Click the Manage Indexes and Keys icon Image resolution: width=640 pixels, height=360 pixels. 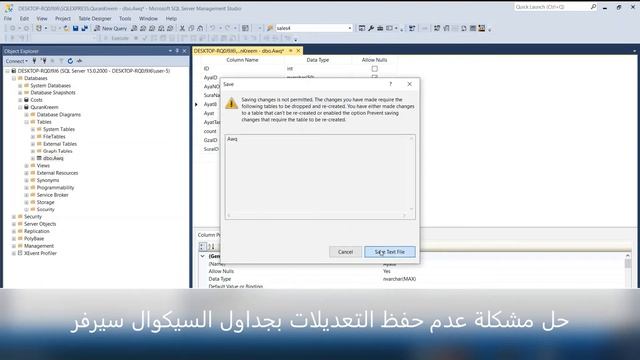click(x=446, y=28)
